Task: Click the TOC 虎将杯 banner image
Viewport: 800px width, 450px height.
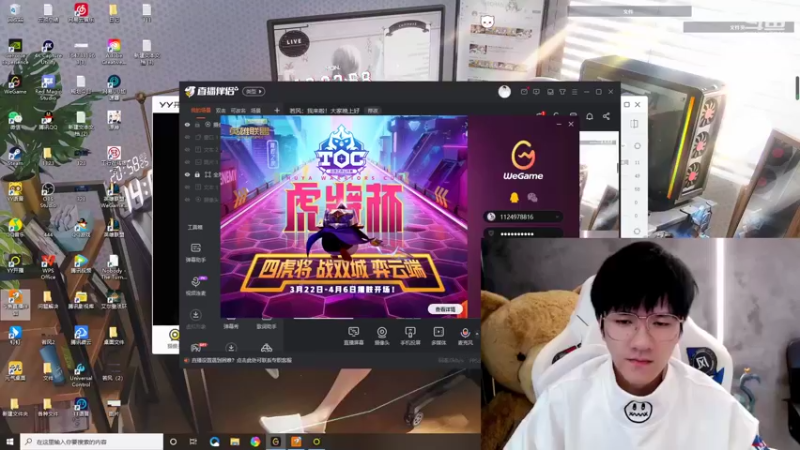Action: (x=344, y=217)
